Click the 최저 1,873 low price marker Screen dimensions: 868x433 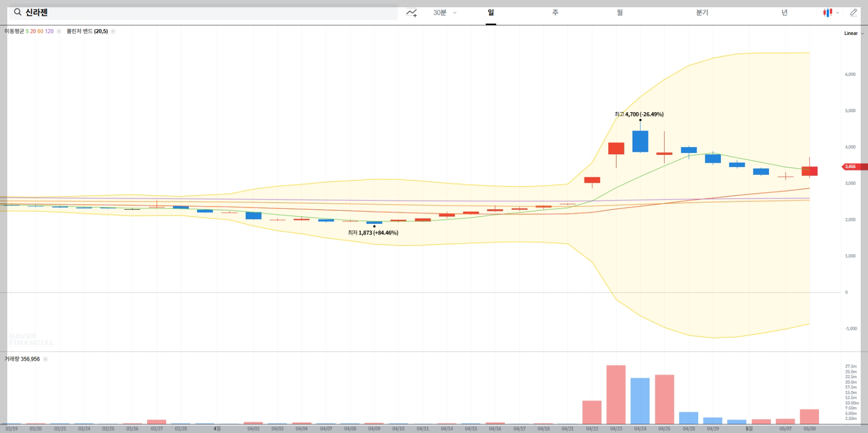pos(373,233)
